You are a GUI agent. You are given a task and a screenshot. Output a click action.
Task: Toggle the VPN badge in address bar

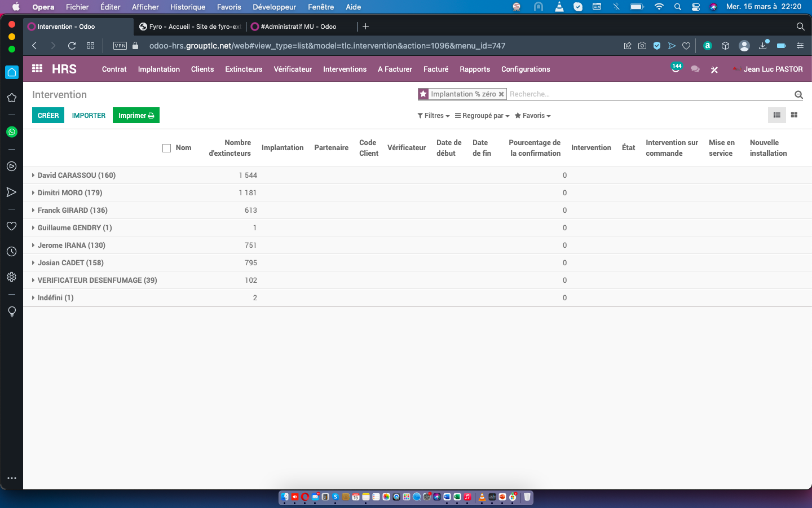[120, 46]
